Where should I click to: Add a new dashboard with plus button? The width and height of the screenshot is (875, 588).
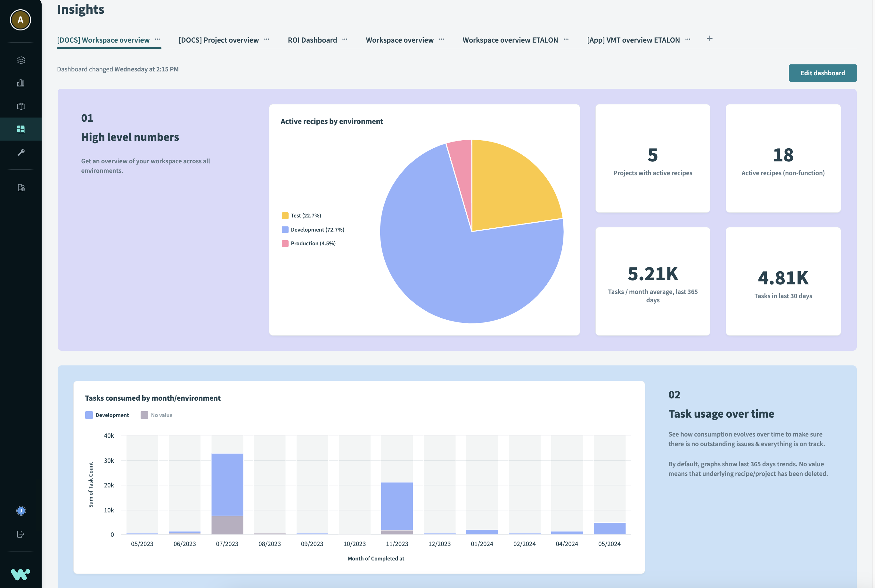pyautogui.click(x=710, y=38)
